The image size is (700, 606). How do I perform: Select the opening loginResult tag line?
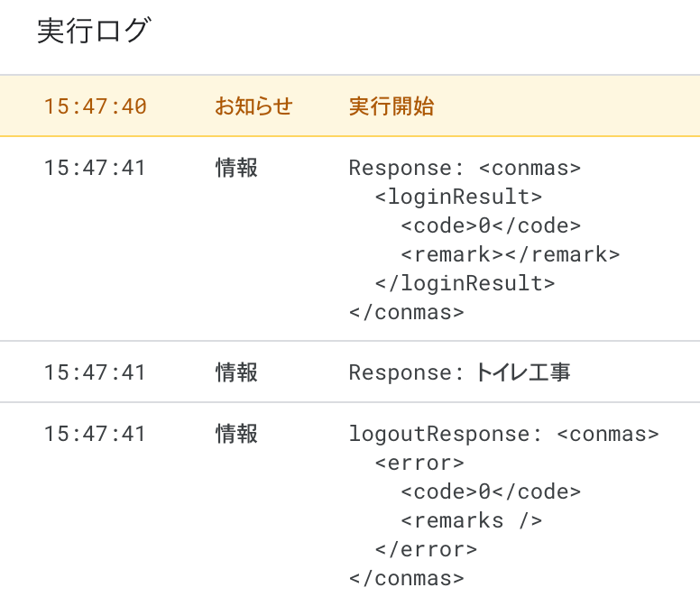(x=458, y=197)
